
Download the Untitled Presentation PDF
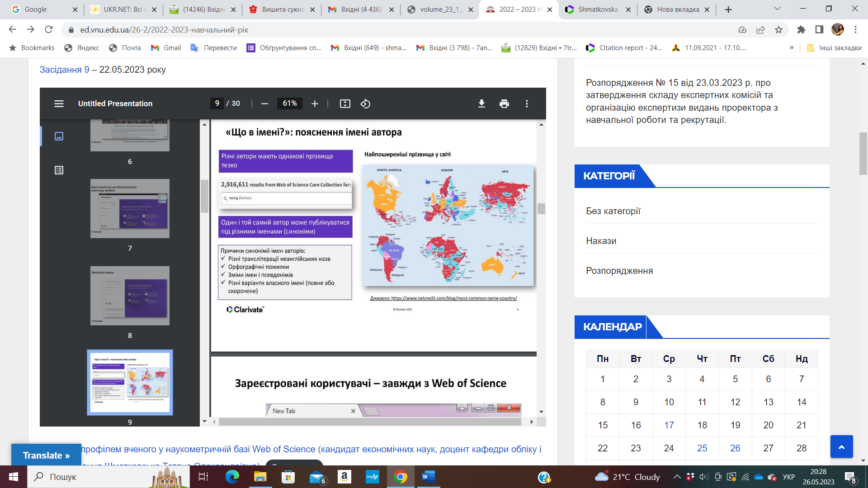[481, 103]
